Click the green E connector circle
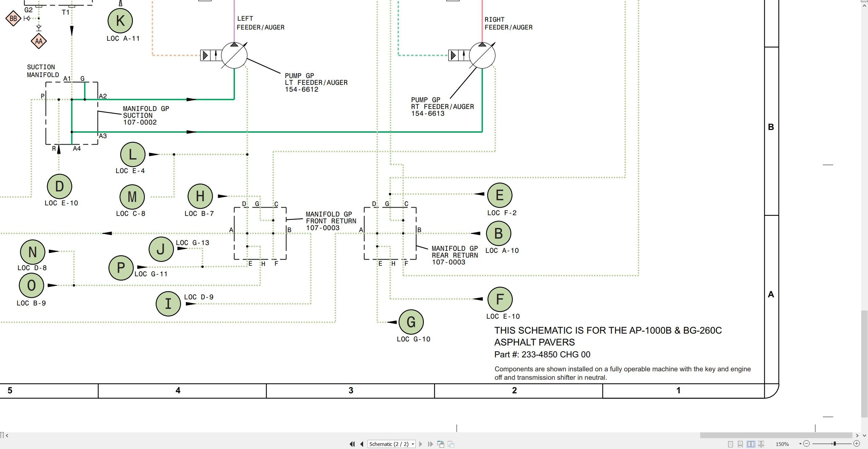Viewport: 868px width, 449px height. (499, 195)
